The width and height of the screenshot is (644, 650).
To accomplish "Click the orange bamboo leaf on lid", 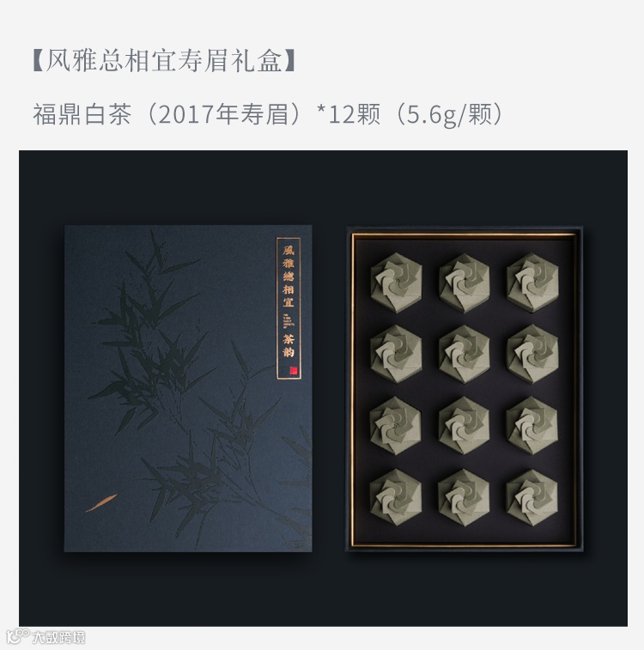I will 101,503.
